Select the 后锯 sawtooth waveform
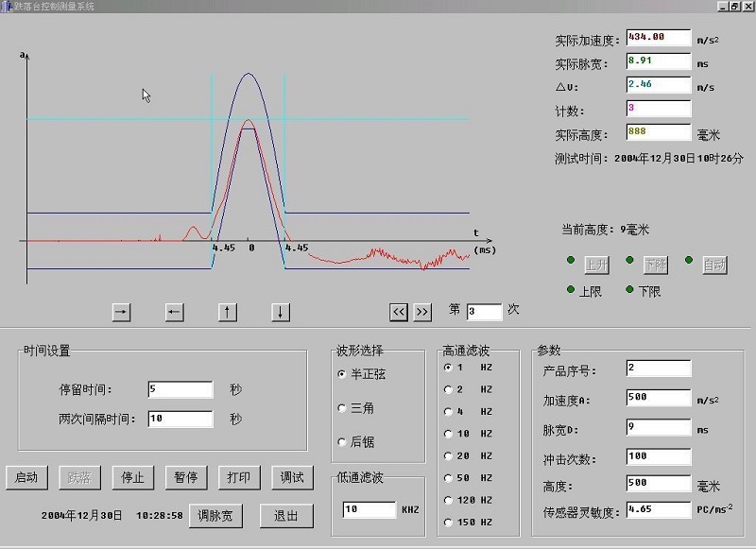The height and width of the screenshot is (549, 756). pyautogui.click(x=342, y=443)
